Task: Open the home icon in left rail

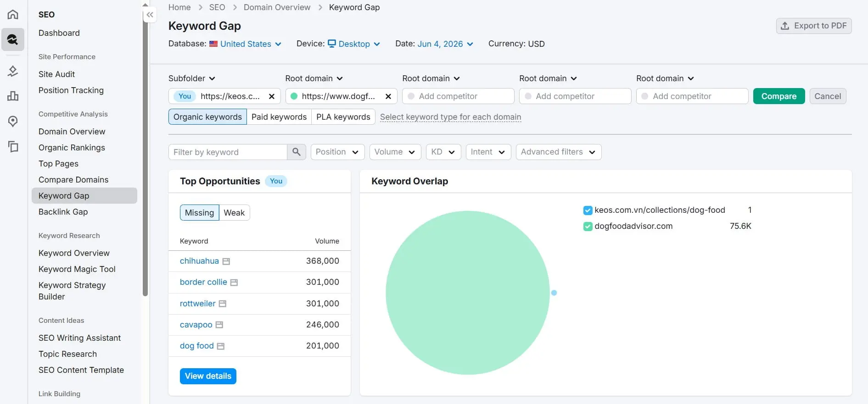Action: coord(13,14)
